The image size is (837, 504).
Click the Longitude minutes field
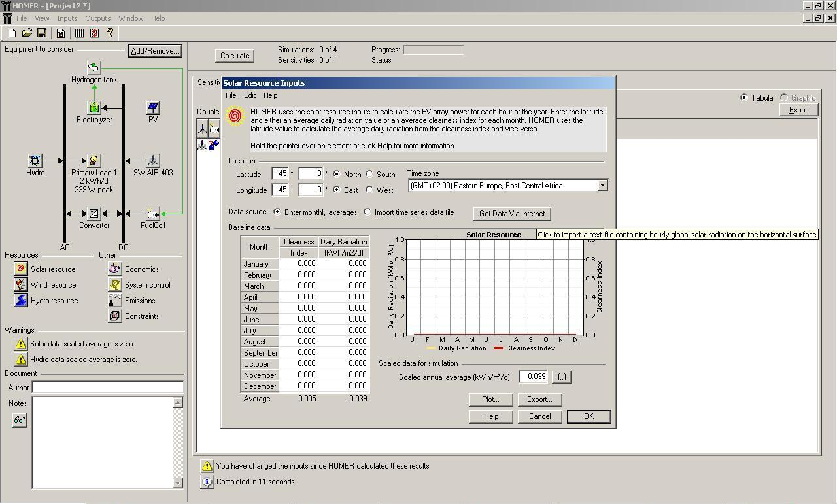pyautogui.click(x=311, y=190)
